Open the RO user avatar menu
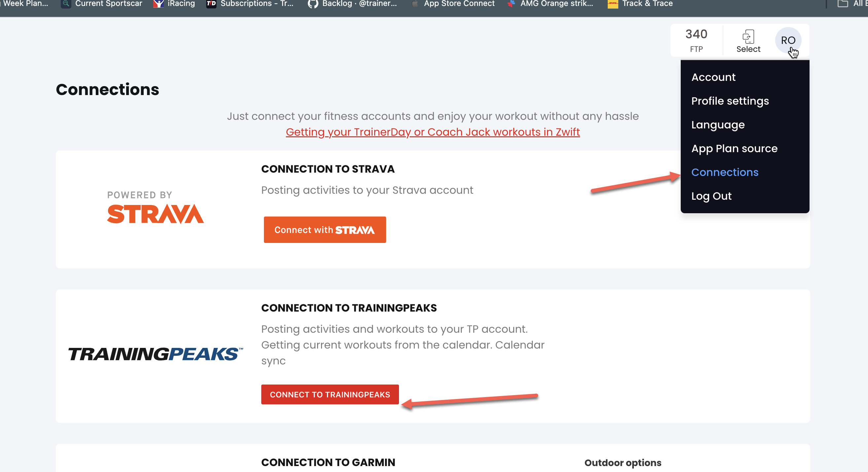The image size is (868, 472). 788,40
